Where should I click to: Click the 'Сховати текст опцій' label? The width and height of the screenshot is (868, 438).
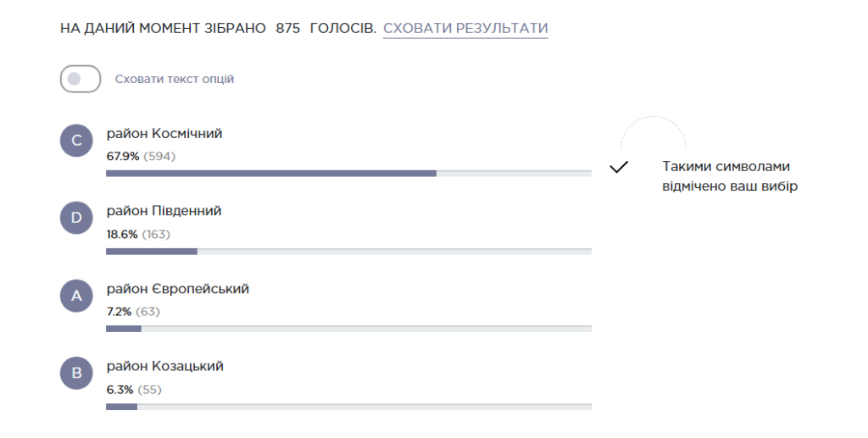point(175,79)
